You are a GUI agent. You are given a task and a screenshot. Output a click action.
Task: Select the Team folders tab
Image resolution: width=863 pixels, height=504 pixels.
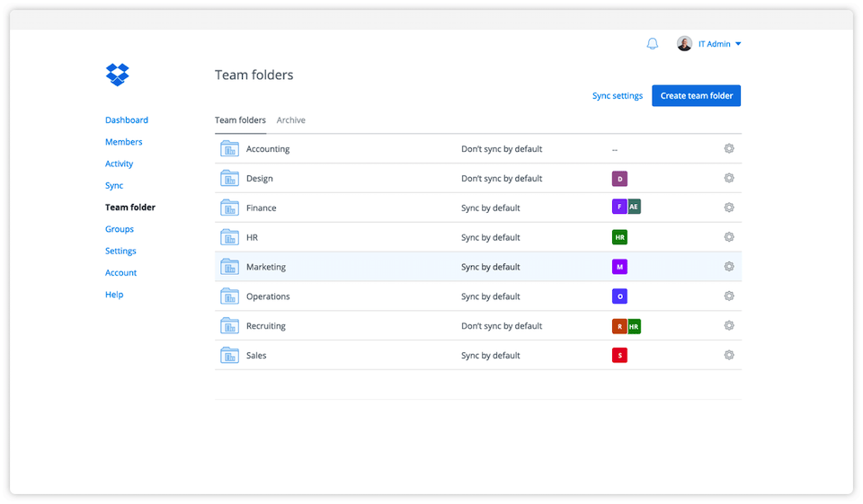tap(240, 120)
